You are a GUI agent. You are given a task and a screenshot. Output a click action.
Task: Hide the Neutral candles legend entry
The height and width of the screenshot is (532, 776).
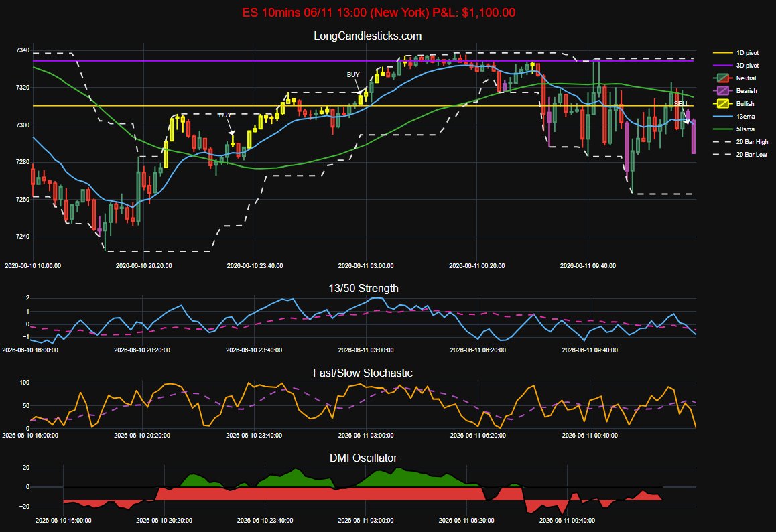(x=734, y=78)
